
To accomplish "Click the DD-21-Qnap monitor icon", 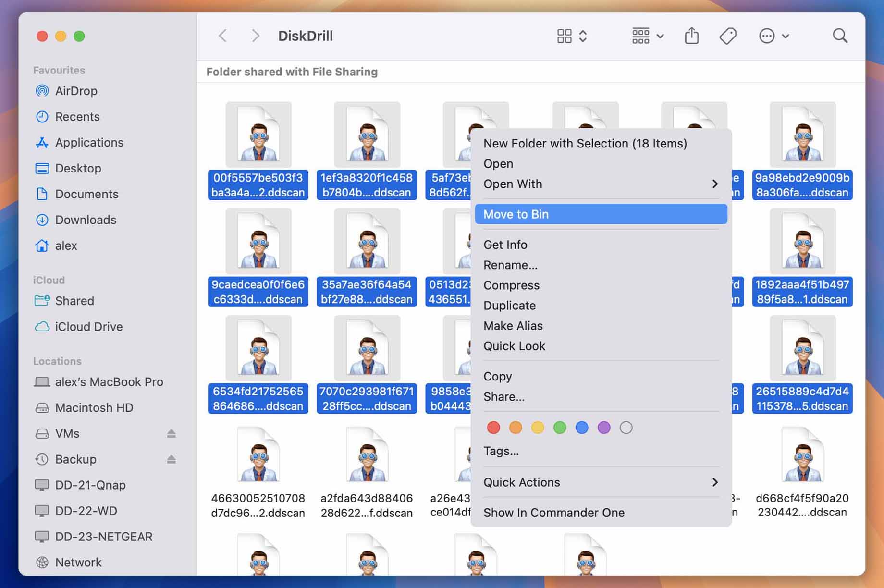I will click(42, 485).
